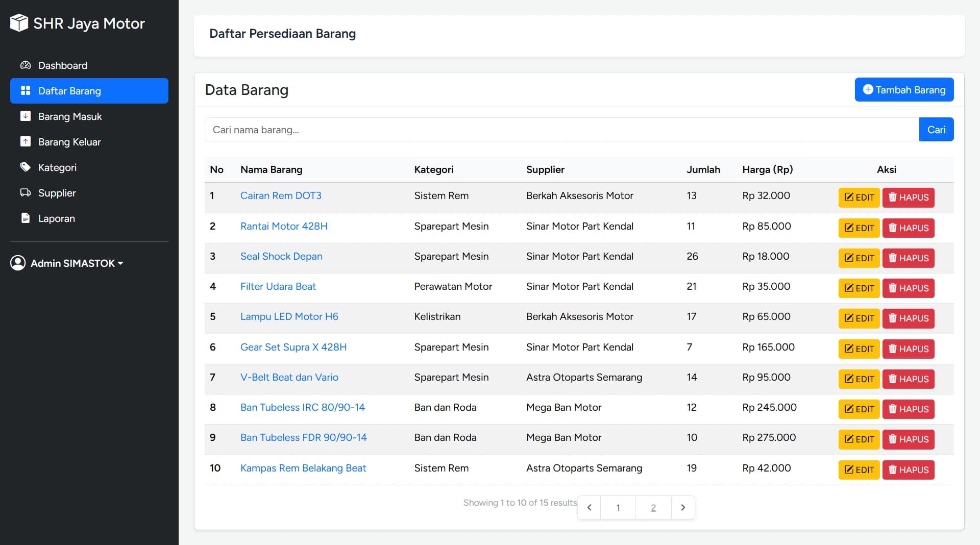The width and height of the screenshot is (980, 545).
Task: Click the Dashboard speedometer icon
Action: coord(26,65)
